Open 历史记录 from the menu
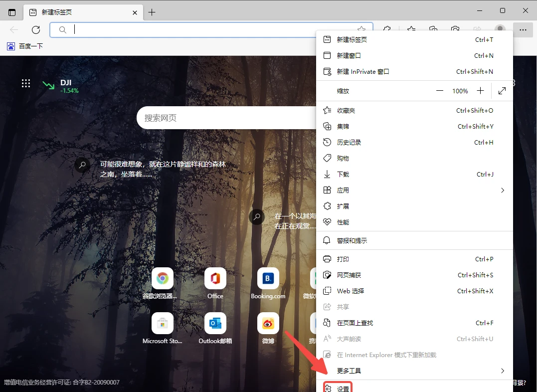Viewport: 537px width, 392px height. click(x=414, y=142)
